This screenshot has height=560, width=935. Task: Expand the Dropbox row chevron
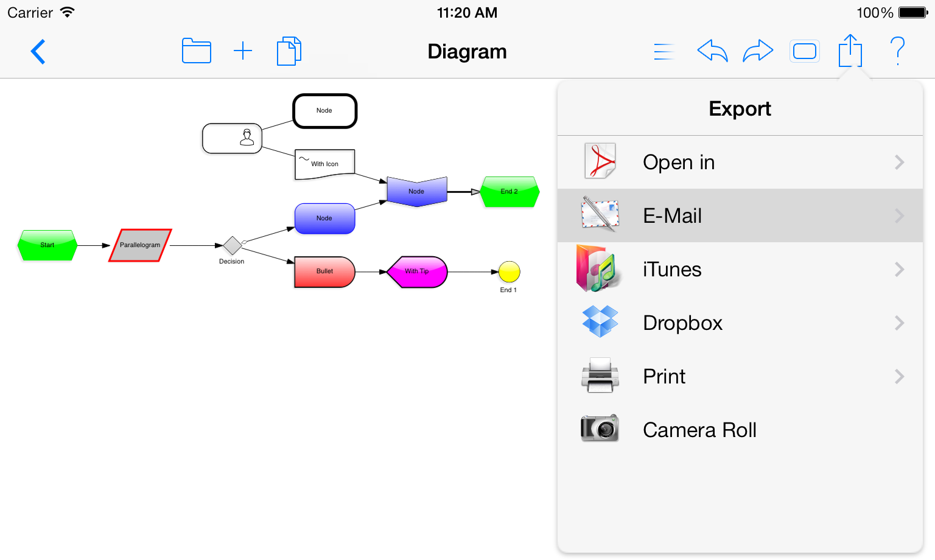click(900, 323)
